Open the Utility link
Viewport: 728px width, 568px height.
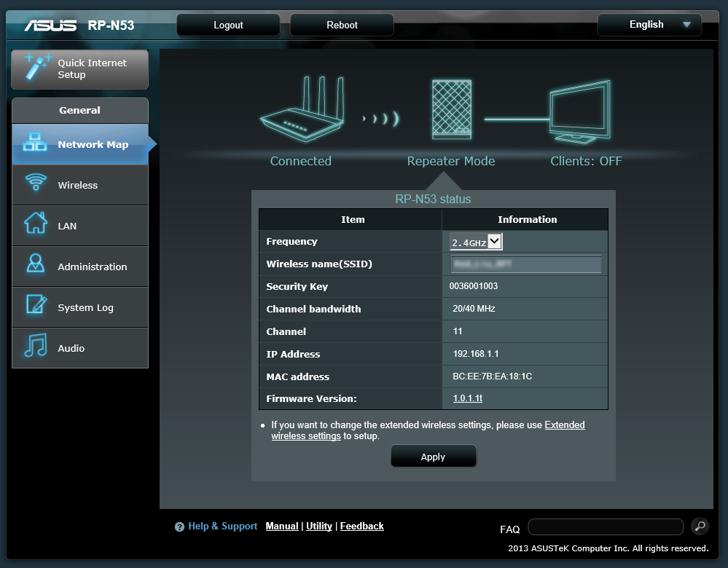(319, 526)
